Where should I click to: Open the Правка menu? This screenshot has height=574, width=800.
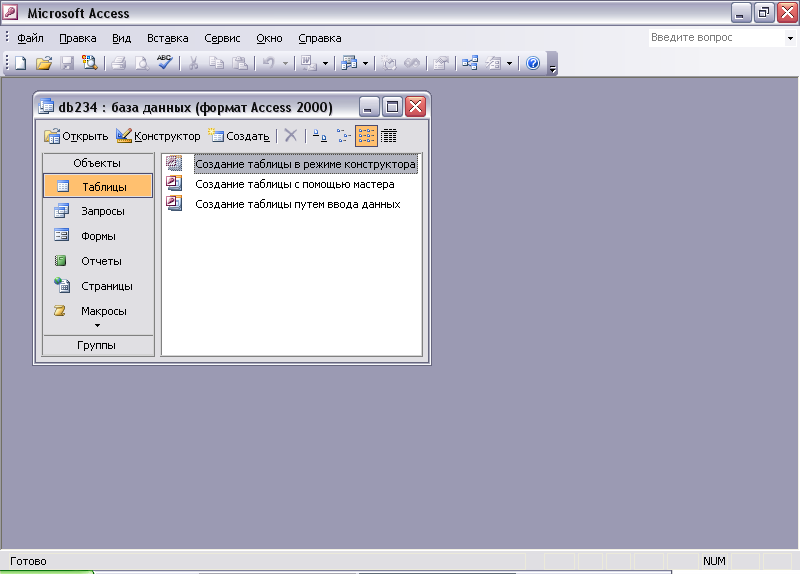[x=78, y=38]
